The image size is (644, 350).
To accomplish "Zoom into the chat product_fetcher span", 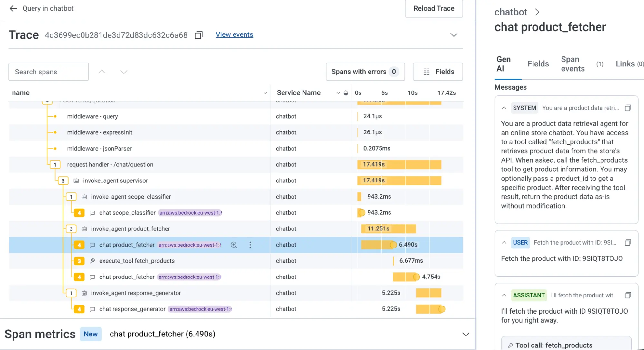I will pyautogui.click(x=234, y=245).
